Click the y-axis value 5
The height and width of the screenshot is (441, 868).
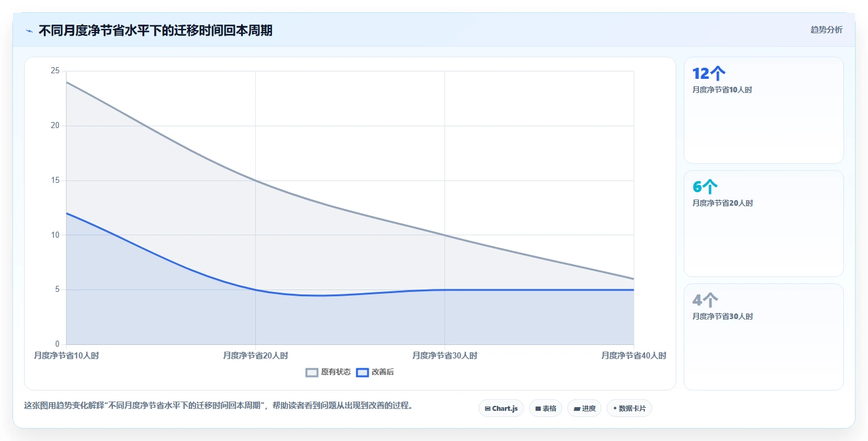[57, 289]
